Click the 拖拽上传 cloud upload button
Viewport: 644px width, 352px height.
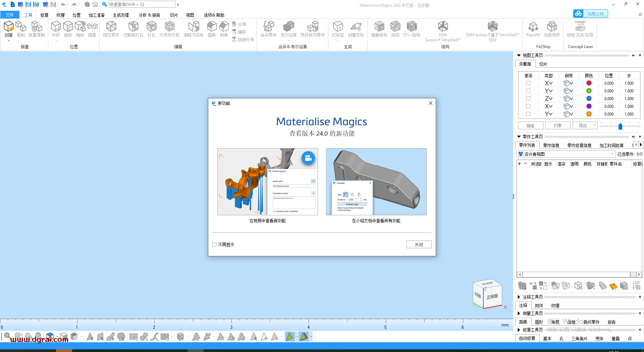click(590, 13)
